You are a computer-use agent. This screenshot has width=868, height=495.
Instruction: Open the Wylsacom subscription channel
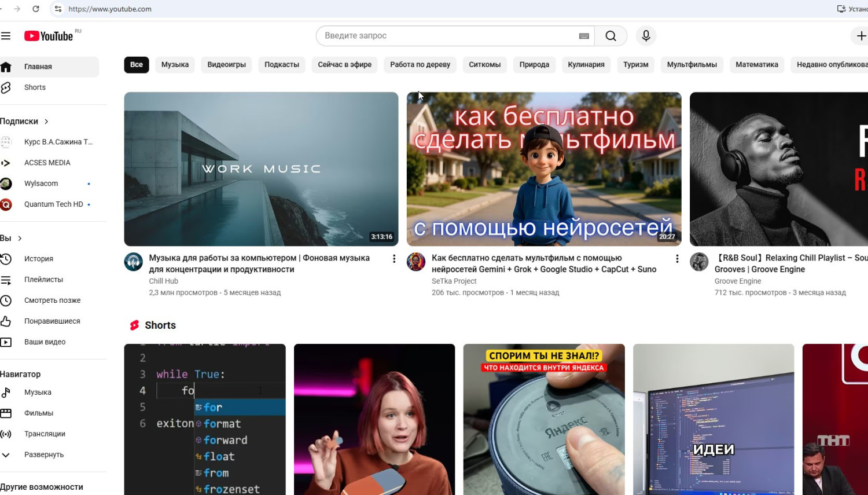41,184
